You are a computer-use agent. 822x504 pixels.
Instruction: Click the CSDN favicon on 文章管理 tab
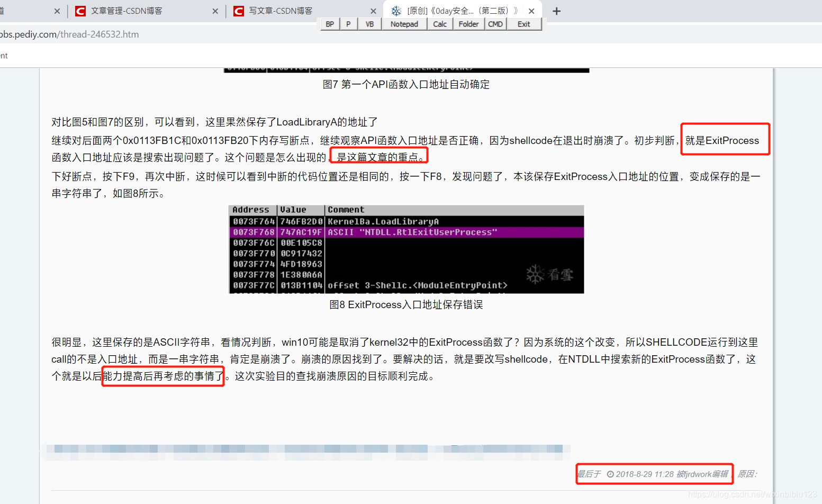coord(80,11)
